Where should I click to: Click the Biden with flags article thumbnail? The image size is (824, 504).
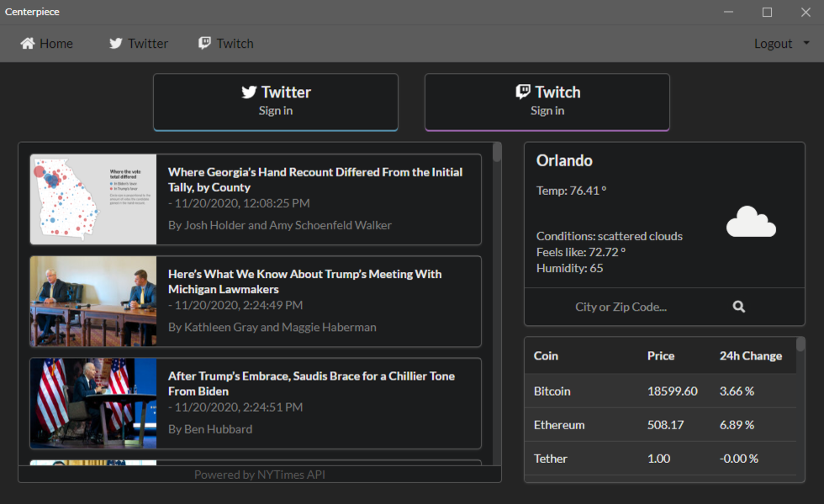93,403
